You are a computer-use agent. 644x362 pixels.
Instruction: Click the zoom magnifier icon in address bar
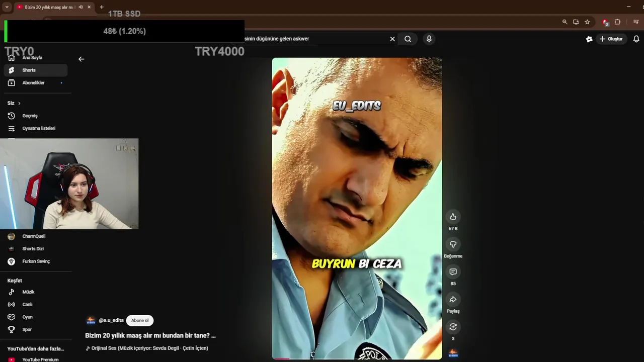(x=565, y=22)
